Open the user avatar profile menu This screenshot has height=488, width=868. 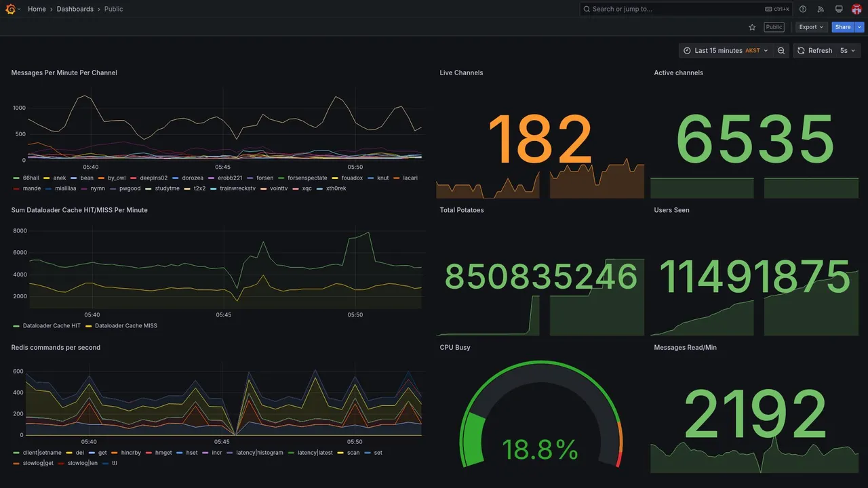click(x=856, y=9)
